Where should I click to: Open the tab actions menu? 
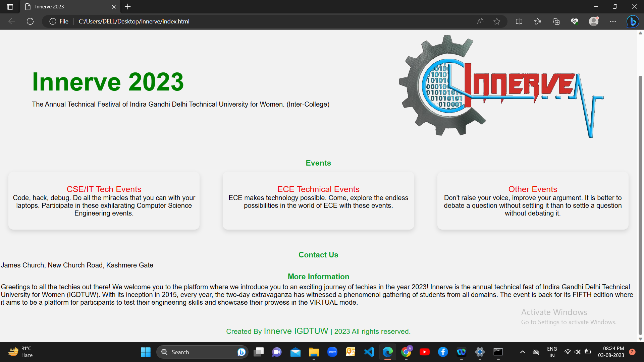coord(9,6)
